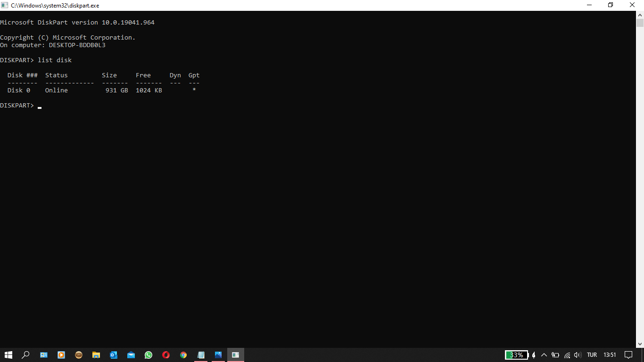Screen dimensions: 644x362
Task: Select the active diskpart console taskbar icon
Action: [236, 355]
